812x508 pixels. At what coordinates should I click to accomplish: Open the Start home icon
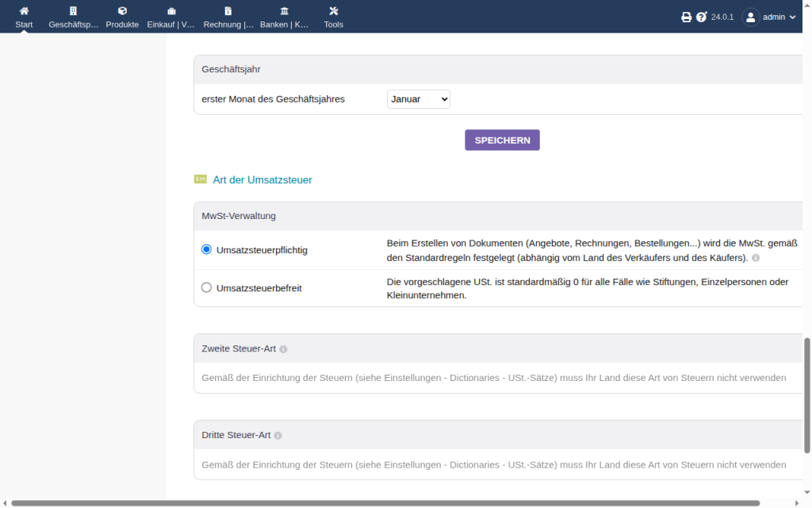pos(24,11)
